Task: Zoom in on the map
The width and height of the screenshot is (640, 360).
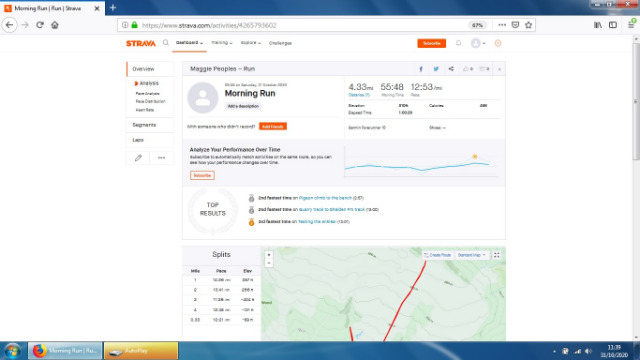Action: click(x=269, y=255)
